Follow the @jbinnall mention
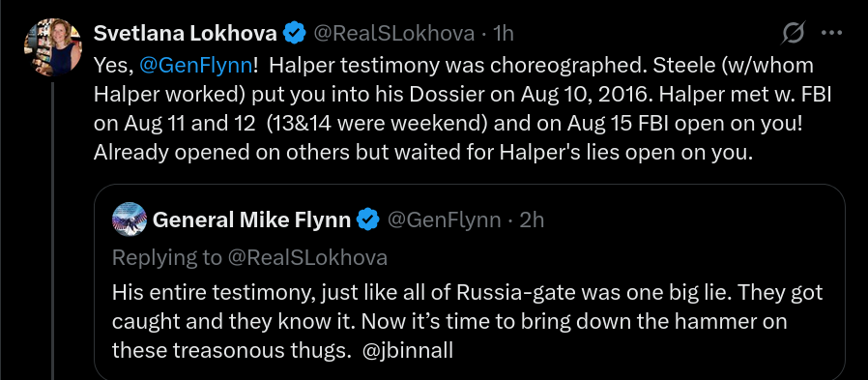This screenshot has width=868, height=380. (x=407, y=351)
